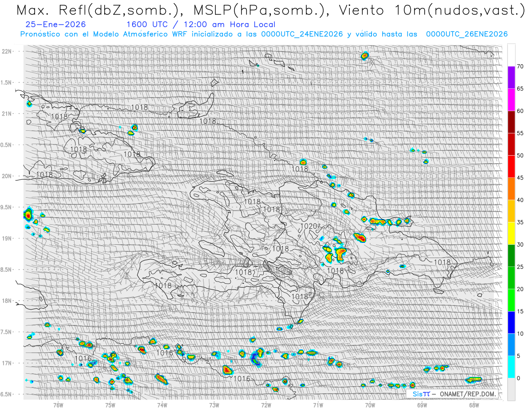Click the "45" label on the color scale
This screenshot has width=532, height=411.
[520, 178]
